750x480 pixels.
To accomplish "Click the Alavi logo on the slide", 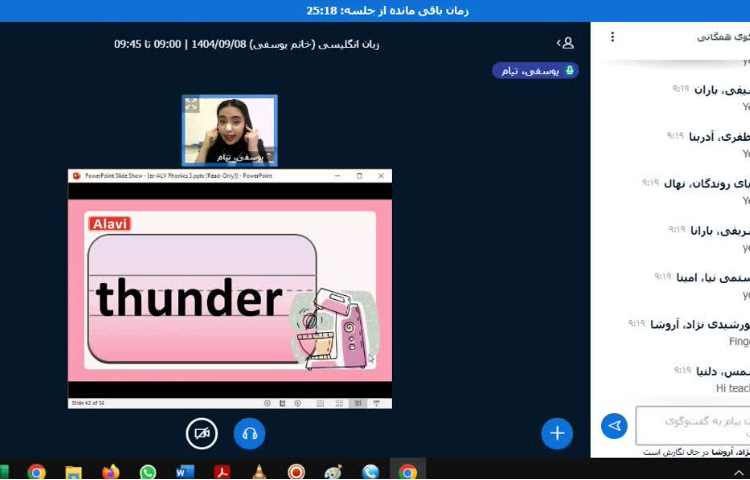I will click(110, 223).
